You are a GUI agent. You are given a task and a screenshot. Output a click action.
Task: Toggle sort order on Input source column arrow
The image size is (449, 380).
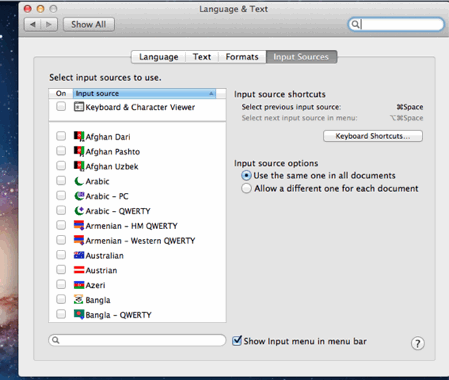[x=211, y=94]
